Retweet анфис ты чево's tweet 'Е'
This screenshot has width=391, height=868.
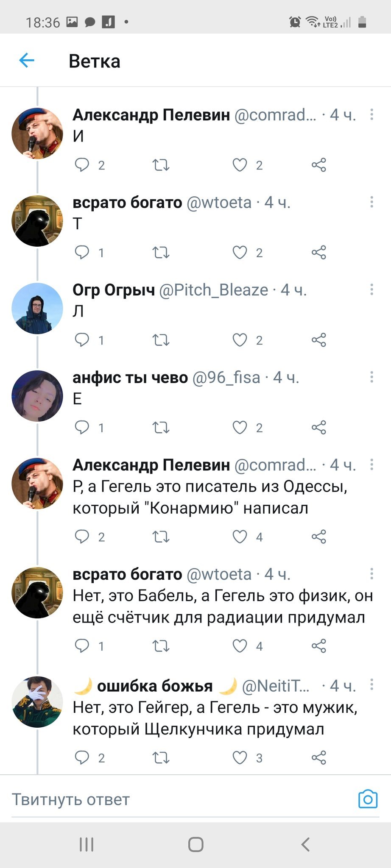161,427
